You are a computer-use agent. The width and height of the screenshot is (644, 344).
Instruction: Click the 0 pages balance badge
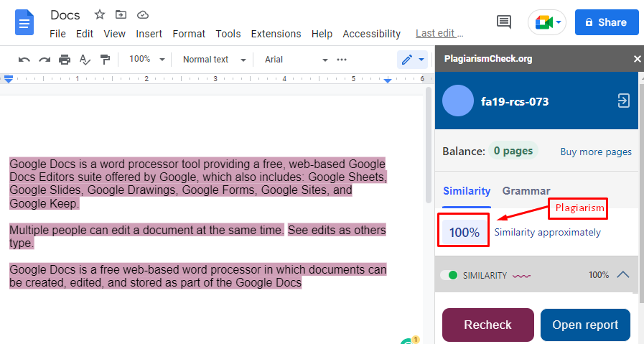pyautogui.click(x=513, y=152)
